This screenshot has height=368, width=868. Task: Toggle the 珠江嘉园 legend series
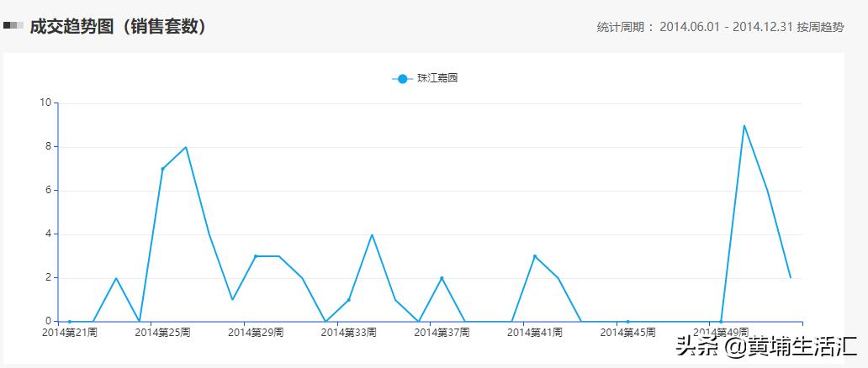tap(425, 79)
